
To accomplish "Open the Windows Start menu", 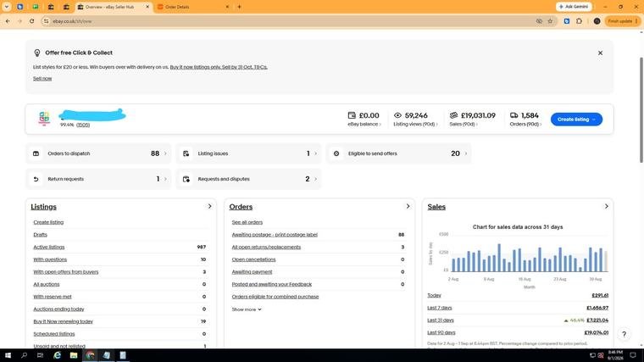I will (x=8, y=355).
